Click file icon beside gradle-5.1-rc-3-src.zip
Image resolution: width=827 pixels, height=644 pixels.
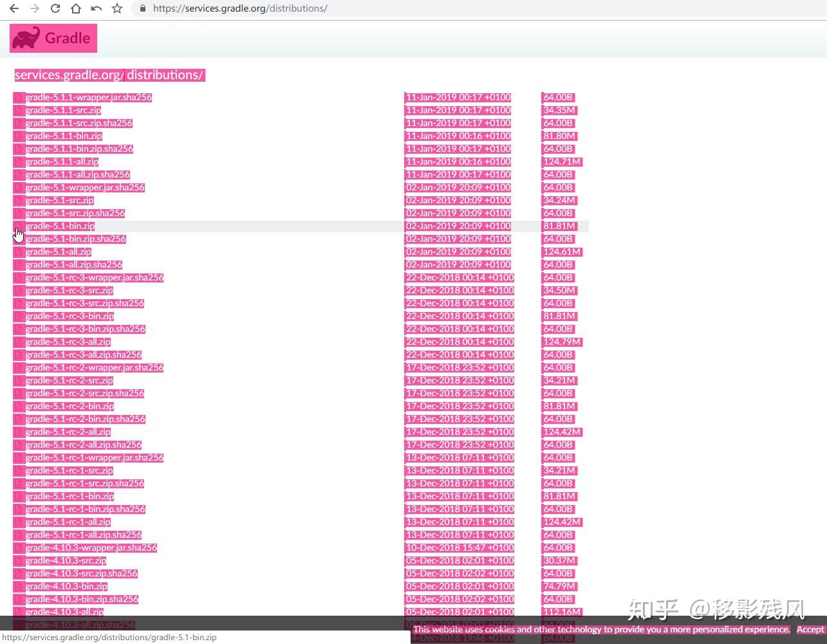pyautogui.click(x=19, y=291)
